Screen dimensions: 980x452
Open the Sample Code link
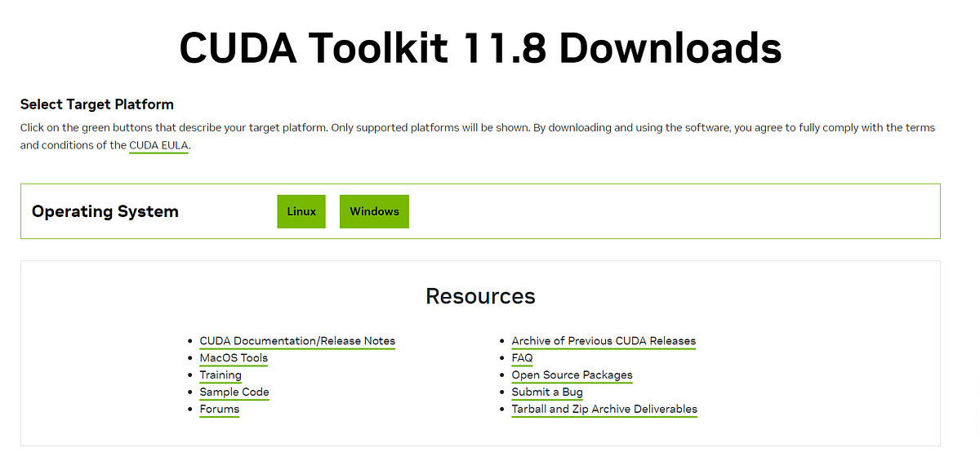click(x=234, y=392)
